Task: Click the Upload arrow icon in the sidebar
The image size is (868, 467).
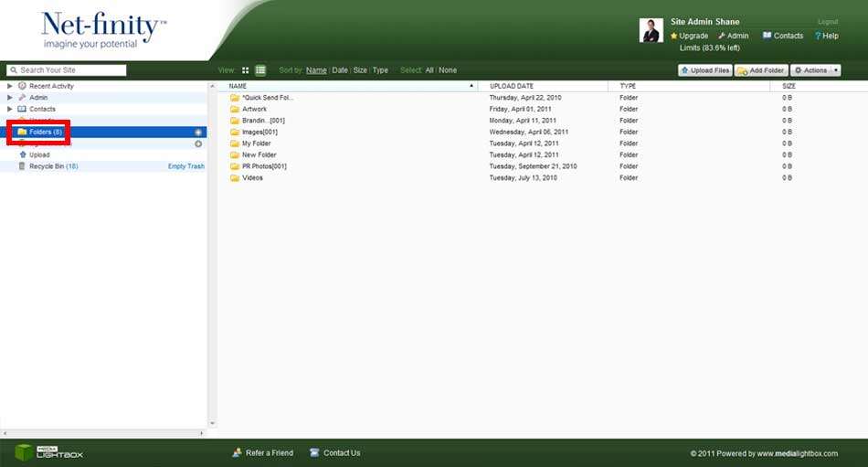Action: tap(23, 154)
